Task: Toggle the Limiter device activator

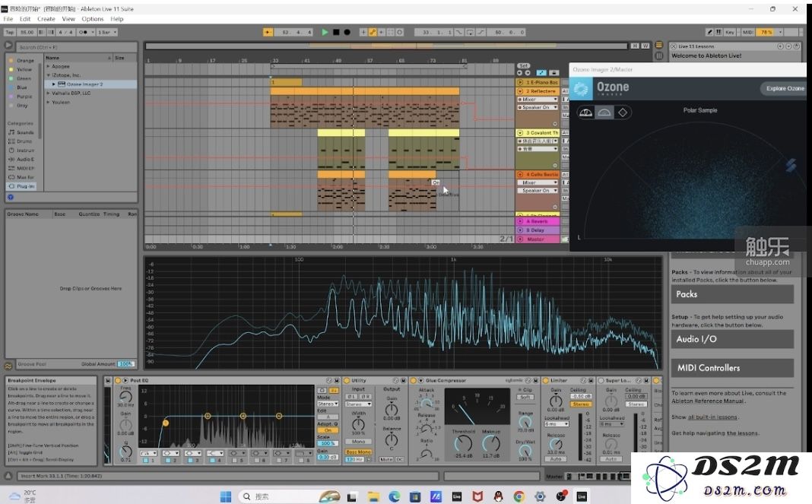Action: (545, 380)
